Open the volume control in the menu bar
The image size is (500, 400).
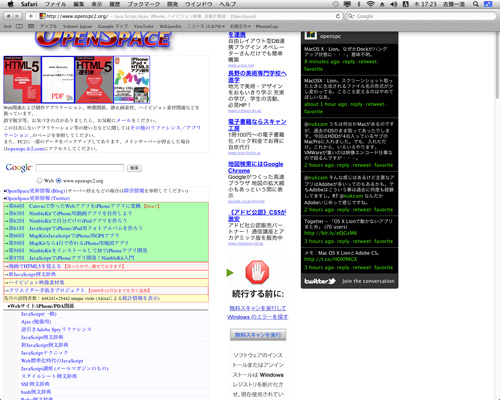coord(394,4)
